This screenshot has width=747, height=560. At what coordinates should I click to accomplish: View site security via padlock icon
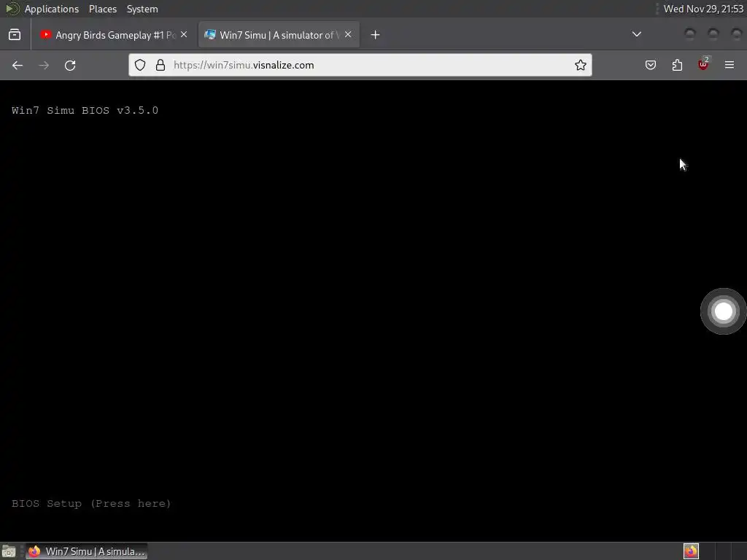tap(160, 65)
